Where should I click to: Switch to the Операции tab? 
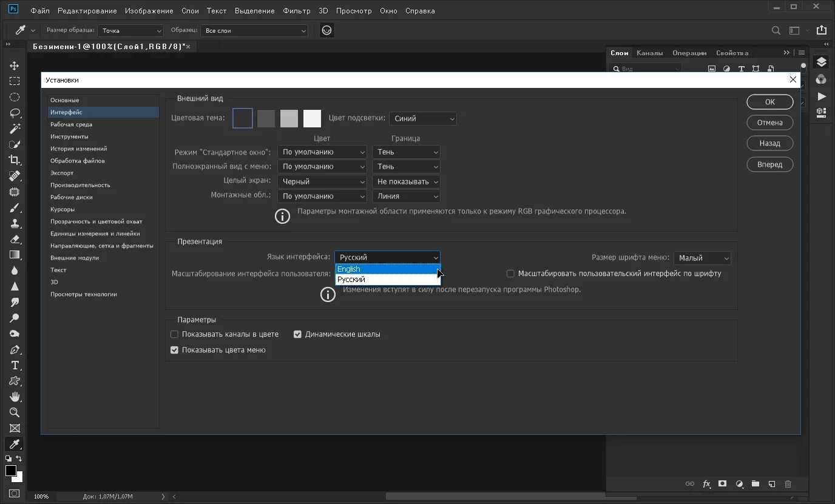coord(689,53)
